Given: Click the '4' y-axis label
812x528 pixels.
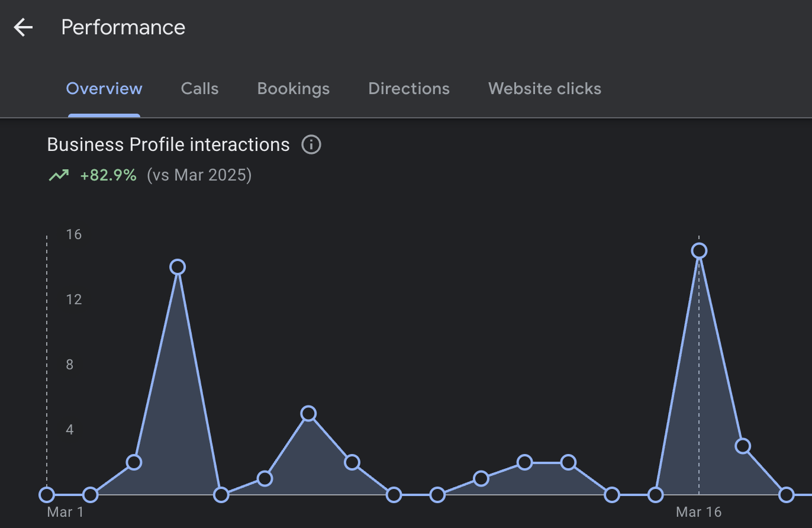Looking at the screenshot, I should coord(70,430).
